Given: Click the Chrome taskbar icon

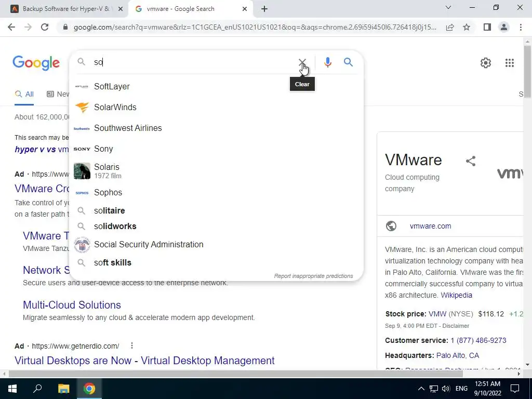Looking at the screenshot, I should click(x=89, y=389).
